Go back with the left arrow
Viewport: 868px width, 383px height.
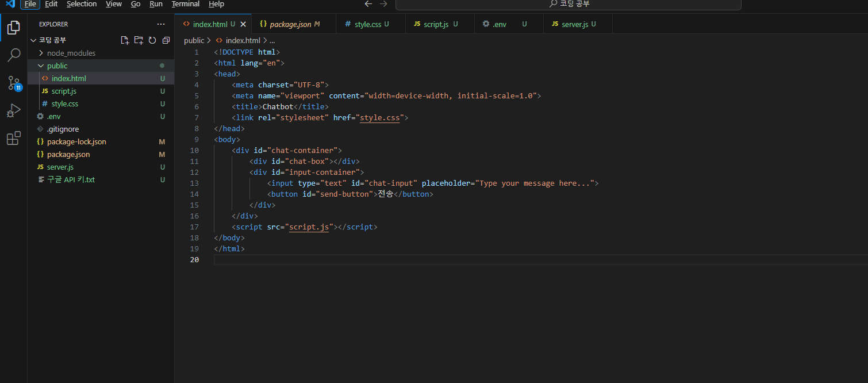click(x=368, y=4)
